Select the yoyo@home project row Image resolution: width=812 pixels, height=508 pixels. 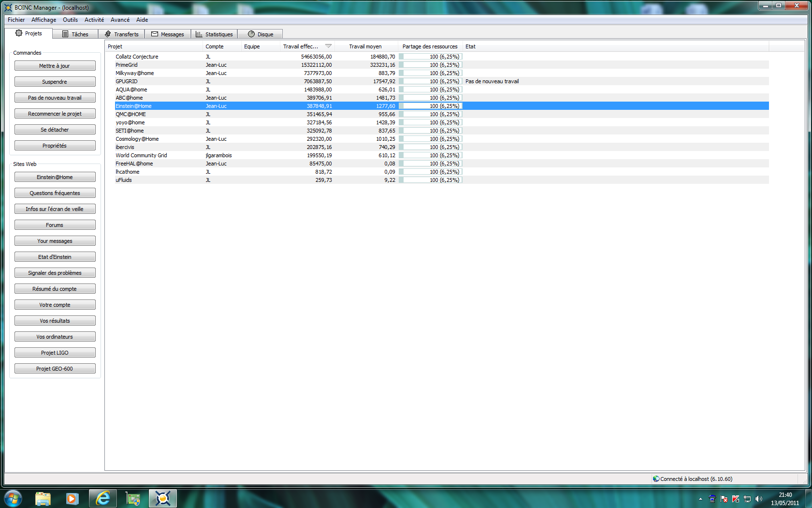pos(442,122)
